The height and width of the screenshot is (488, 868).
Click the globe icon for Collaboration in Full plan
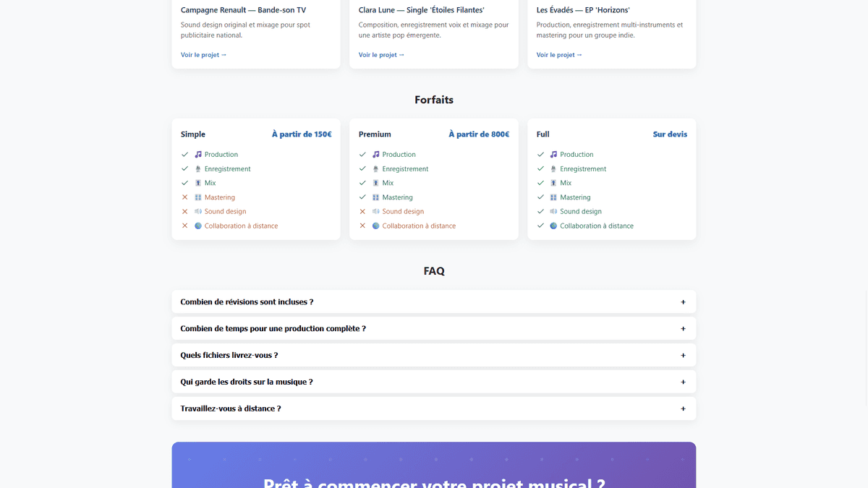tap(553, 226)
